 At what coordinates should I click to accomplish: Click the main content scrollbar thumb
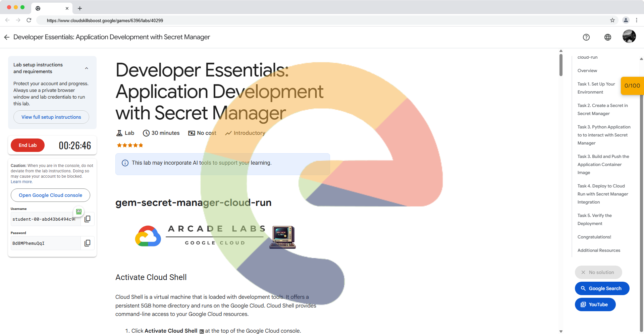click(561, 65)
